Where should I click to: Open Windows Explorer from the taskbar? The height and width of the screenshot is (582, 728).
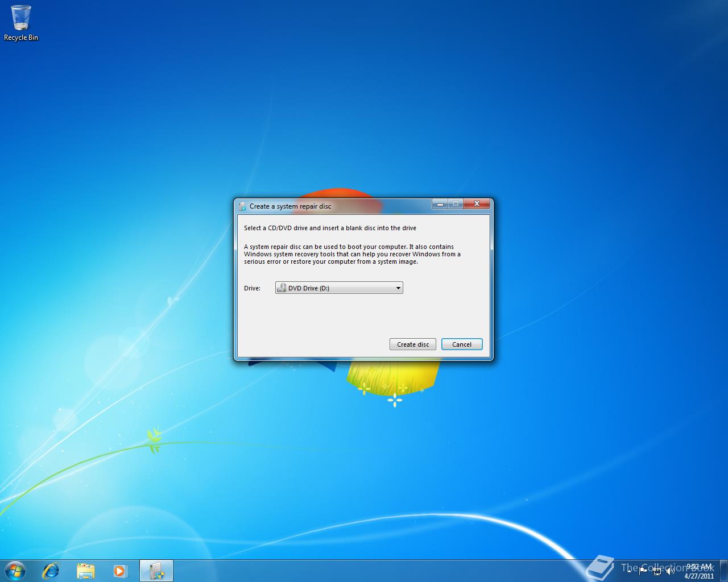(x=85, y=570)
